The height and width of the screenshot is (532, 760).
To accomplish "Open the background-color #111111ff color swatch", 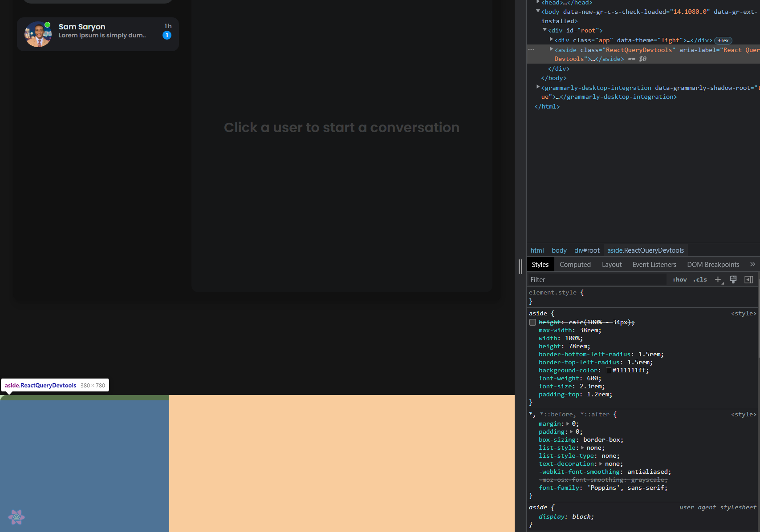I will [x=609, y=371].
